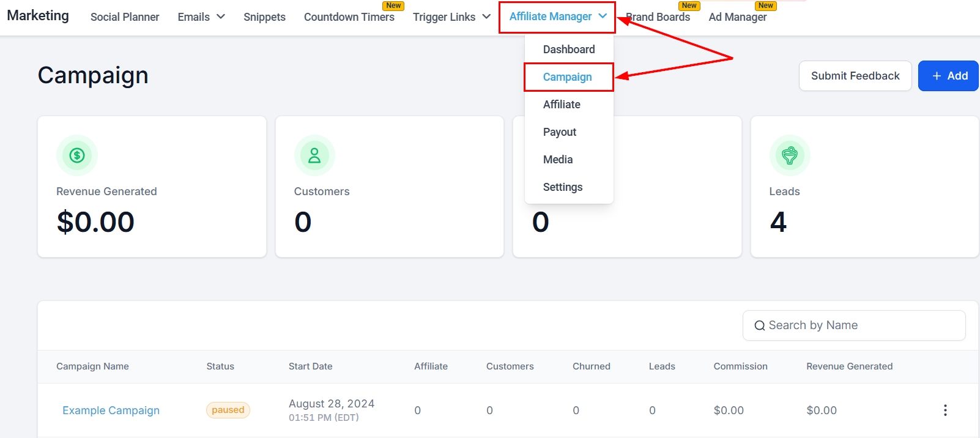Expand the Trigger Links dropdown

[451, 17]
